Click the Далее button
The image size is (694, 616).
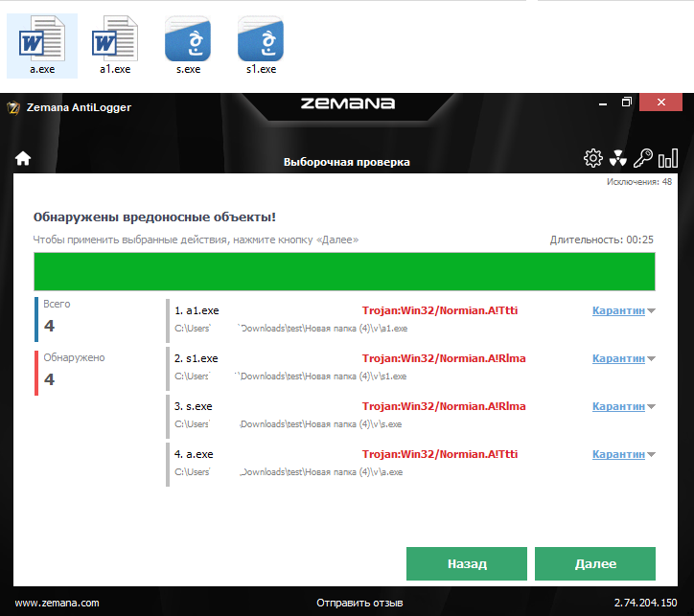595,564
